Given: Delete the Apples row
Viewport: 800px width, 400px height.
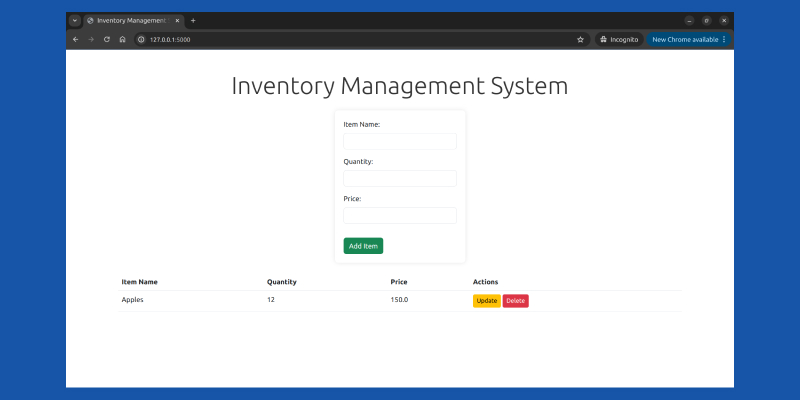Looking at the screenshot, I should coord(515,300).
